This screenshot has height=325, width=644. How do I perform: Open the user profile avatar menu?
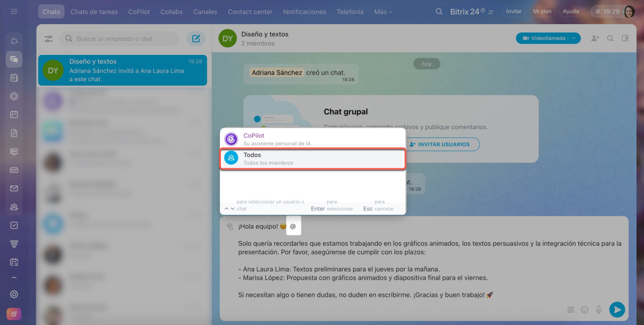coord(629,12)
